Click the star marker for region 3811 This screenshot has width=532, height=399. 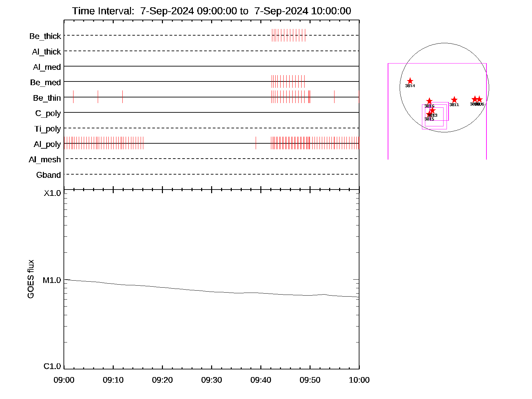point(454,100)
